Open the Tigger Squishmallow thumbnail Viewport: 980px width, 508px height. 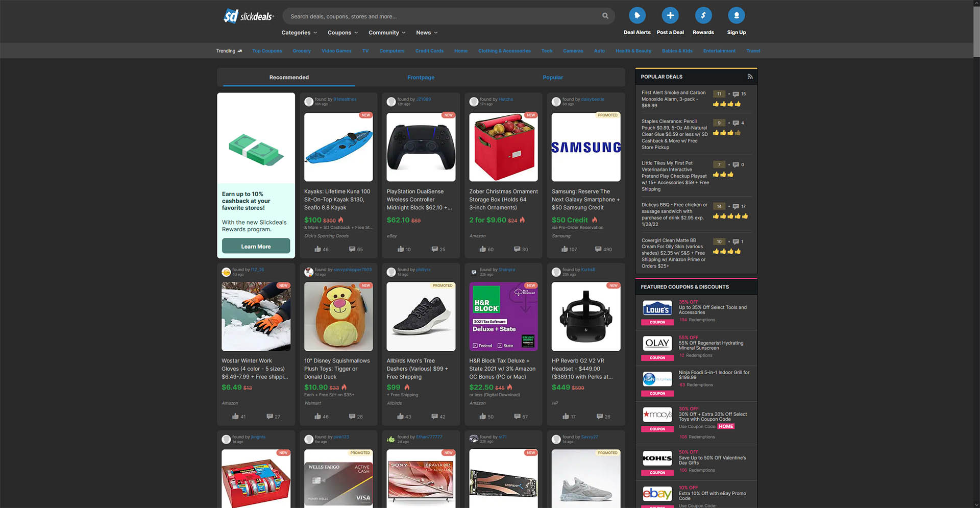338,317
